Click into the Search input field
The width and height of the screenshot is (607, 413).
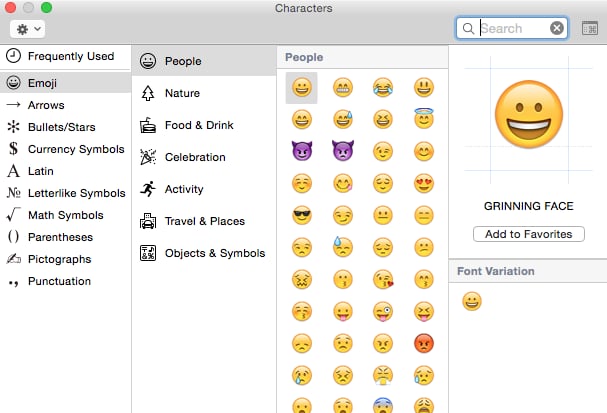click(x=512, y=28)
